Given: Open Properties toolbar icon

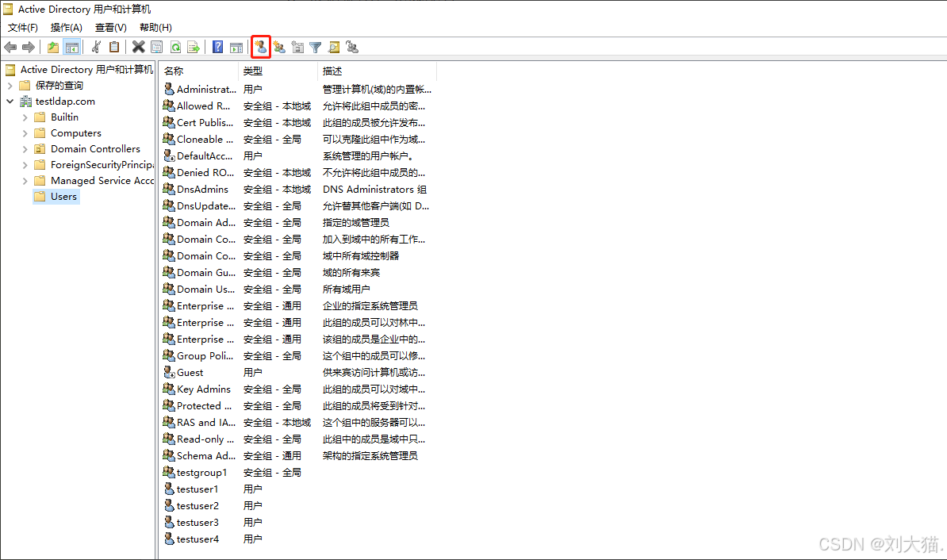Looking at the screenshot, I should coord(156,47).
